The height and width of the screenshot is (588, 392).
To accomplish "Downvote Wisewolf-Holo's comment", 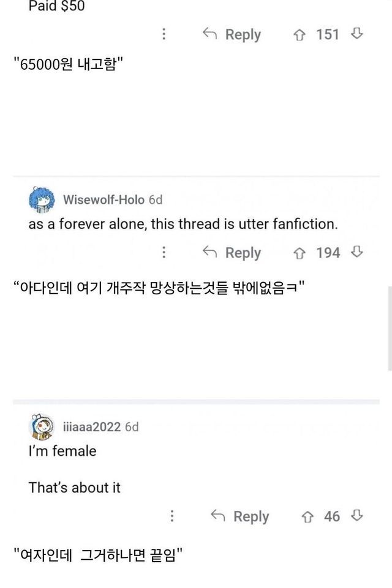I will click(x=356, y=252).
